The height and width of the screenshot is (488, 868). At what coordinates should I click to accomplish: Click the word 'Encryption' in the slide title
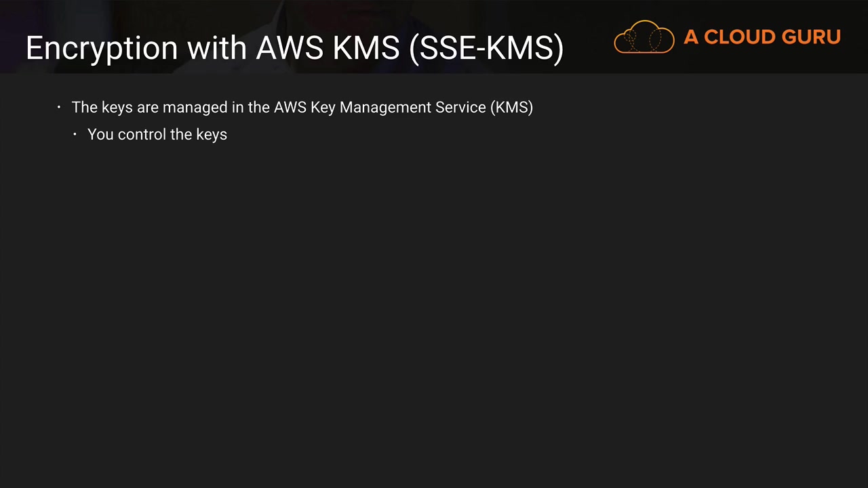click(102, 49)
